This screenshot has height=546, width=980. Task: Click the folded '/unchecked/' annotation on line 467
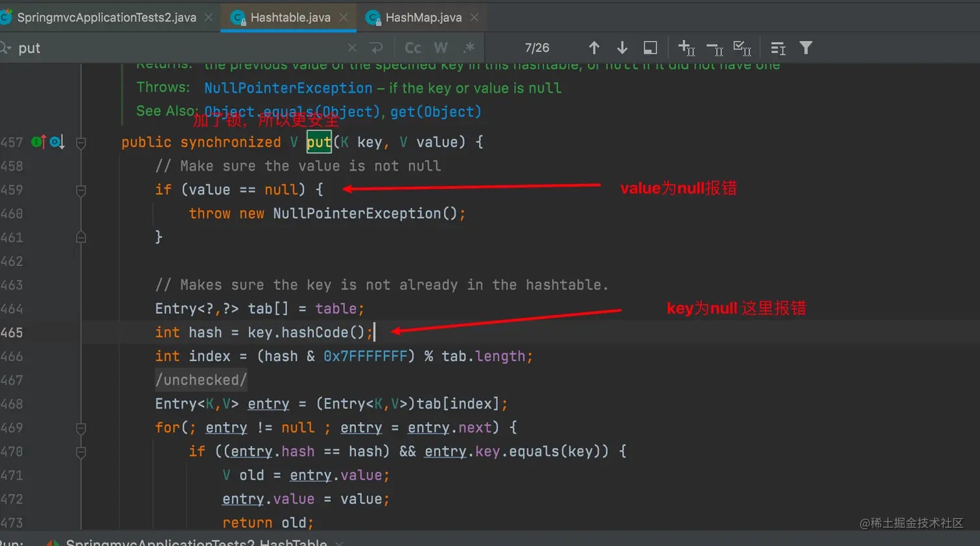[x=201, y=380]
